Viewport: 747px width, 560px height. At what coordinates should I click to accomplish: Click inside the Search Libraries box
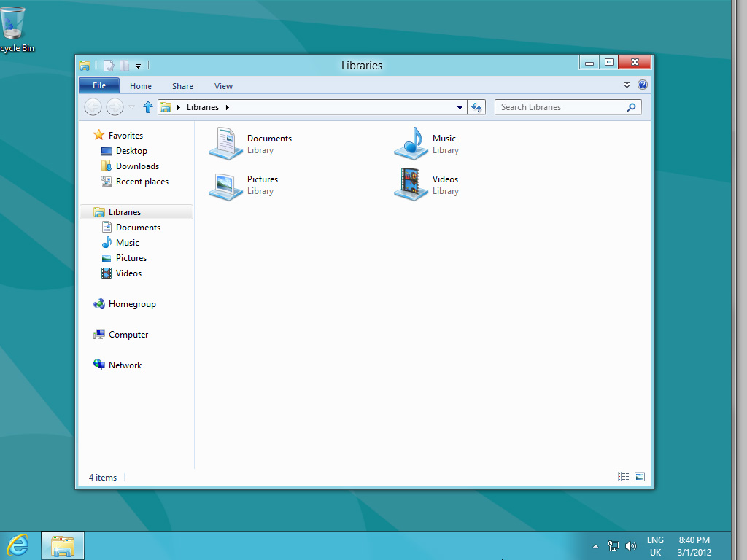point(562,106)
